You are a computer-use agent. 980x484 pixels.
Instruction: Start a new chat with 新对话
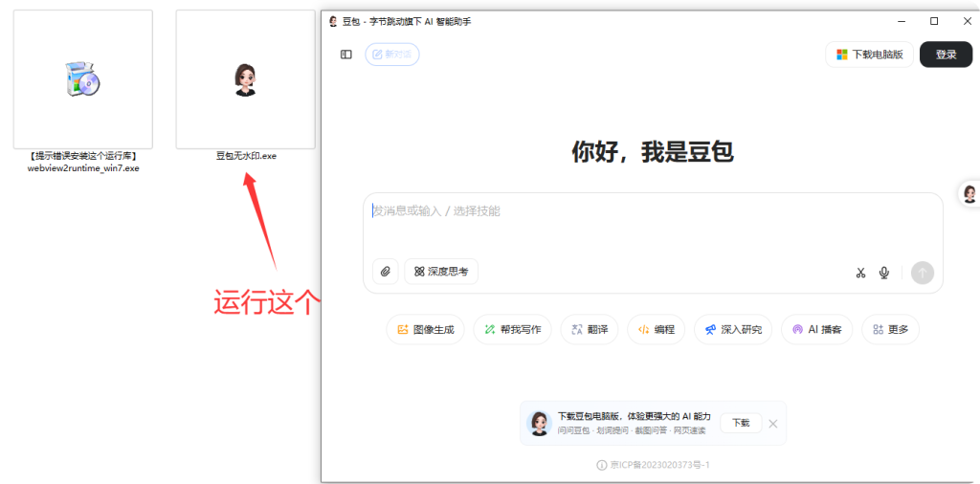point(391,55)
